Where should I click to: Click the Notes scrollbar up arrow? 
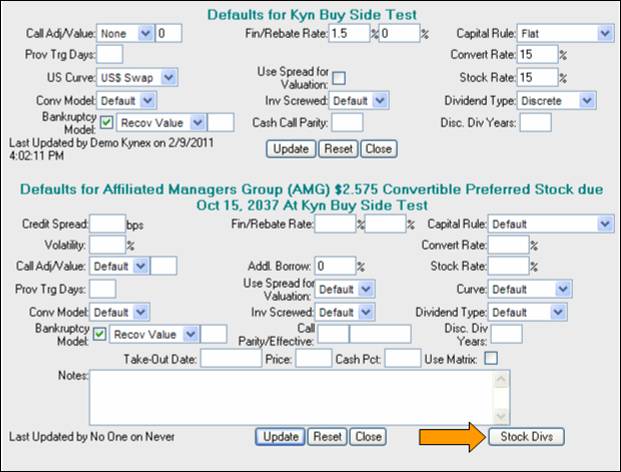501,379
